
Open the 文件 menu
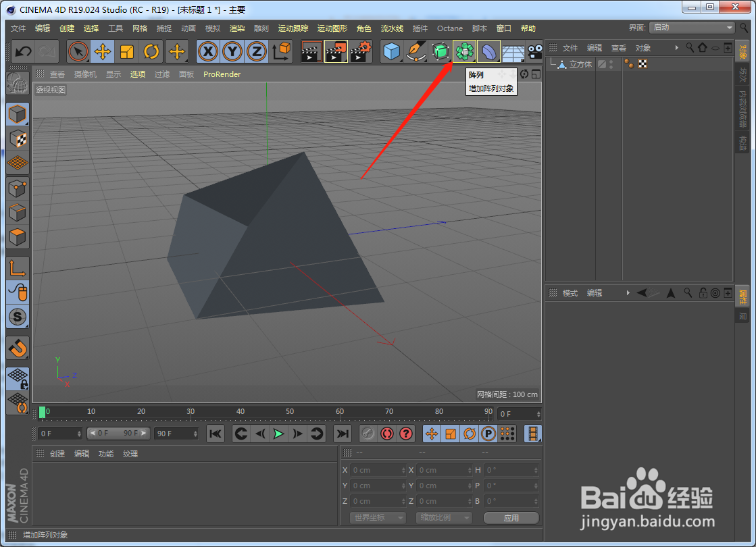point(18,28)
